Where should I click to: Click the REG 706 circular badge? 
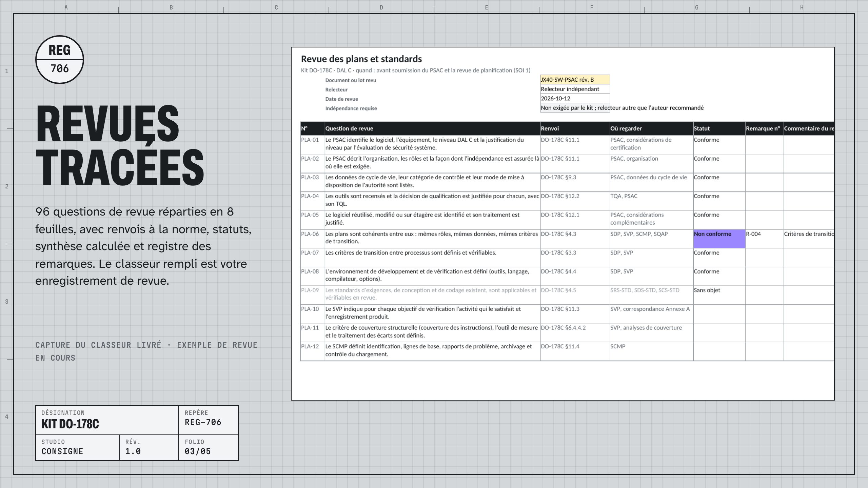60,60
